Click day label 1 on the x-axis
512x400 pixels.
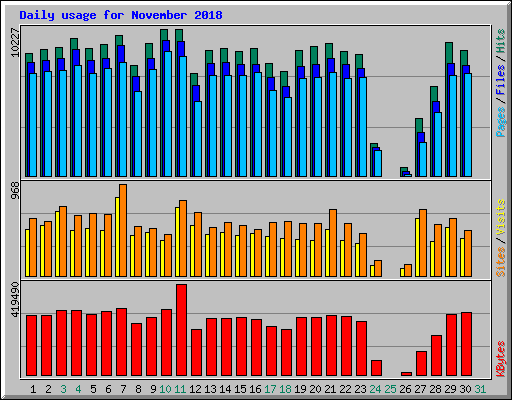(x=33, y=389)
